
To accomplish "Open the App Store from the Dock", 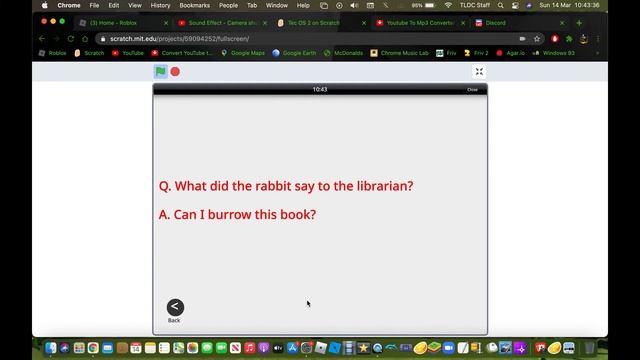I will (x=292, y=348).
